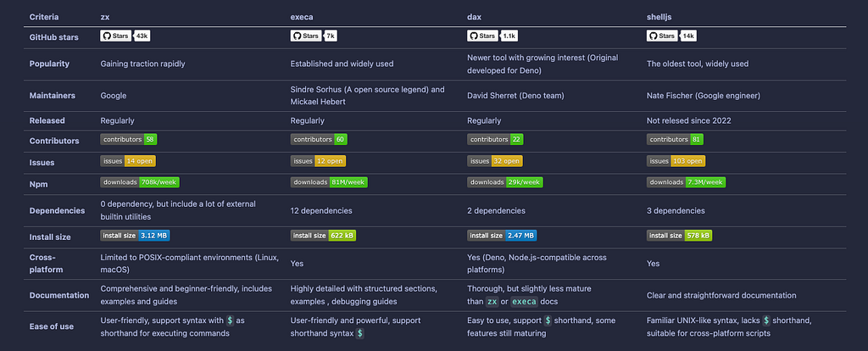Click zx install size 3.12 MB badge

135,236
